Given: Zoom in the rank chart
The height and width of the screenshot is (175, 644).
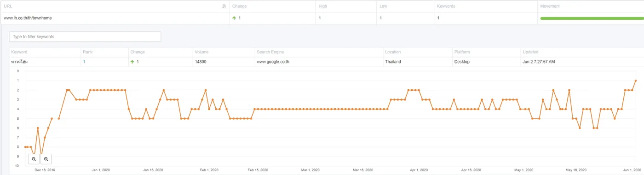Looking at the screenshot, I should pyautogui.click(x=46, y=159).
